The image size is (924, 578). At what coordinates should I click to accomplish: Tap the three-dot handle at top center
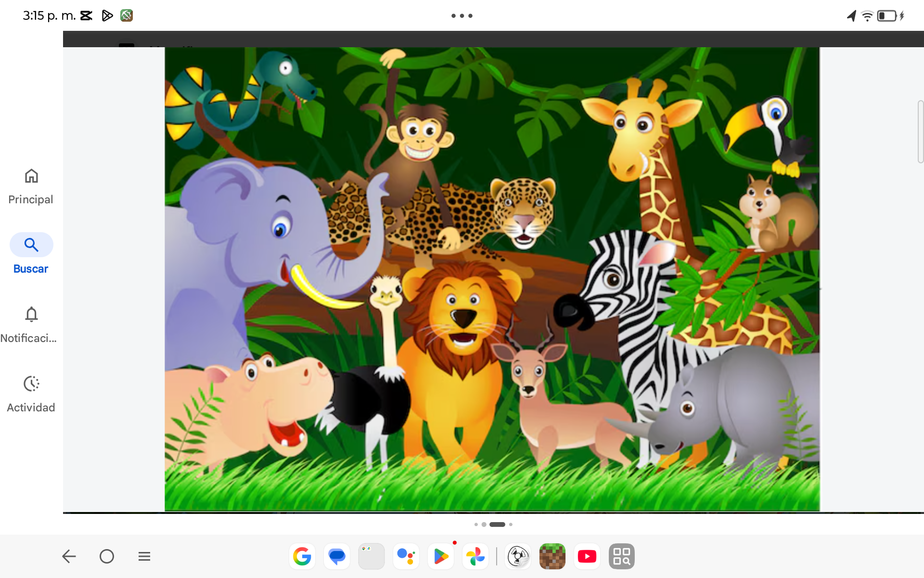click(462, 16)
